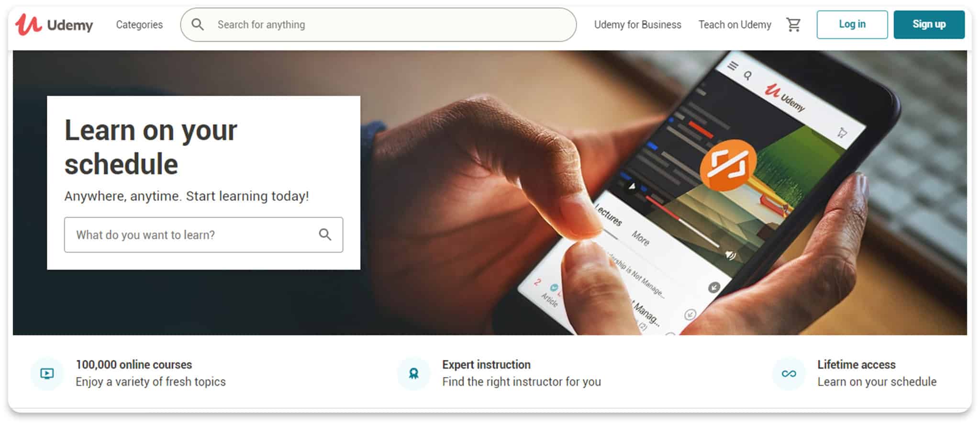Open the shopping cart icon
The image size is (980, 448).
click(x=793, y=24)
